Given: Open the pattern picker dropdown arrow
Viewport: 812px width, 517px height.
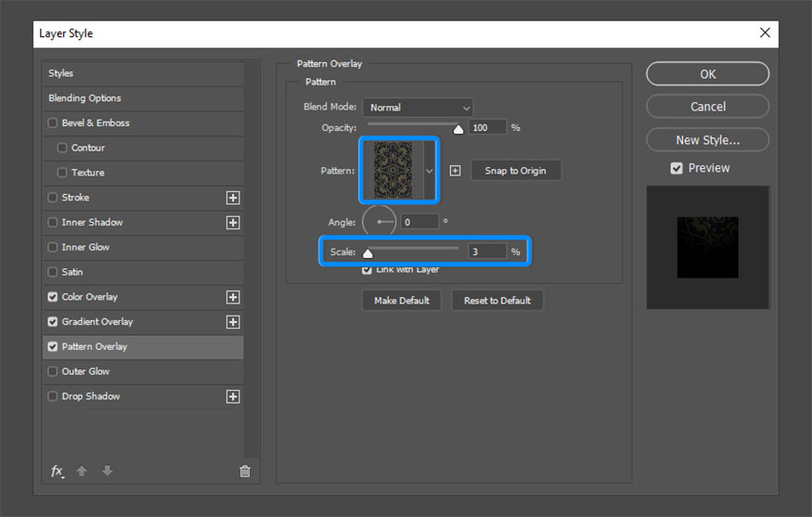Looking at the screenshot, I should (429, 171).
